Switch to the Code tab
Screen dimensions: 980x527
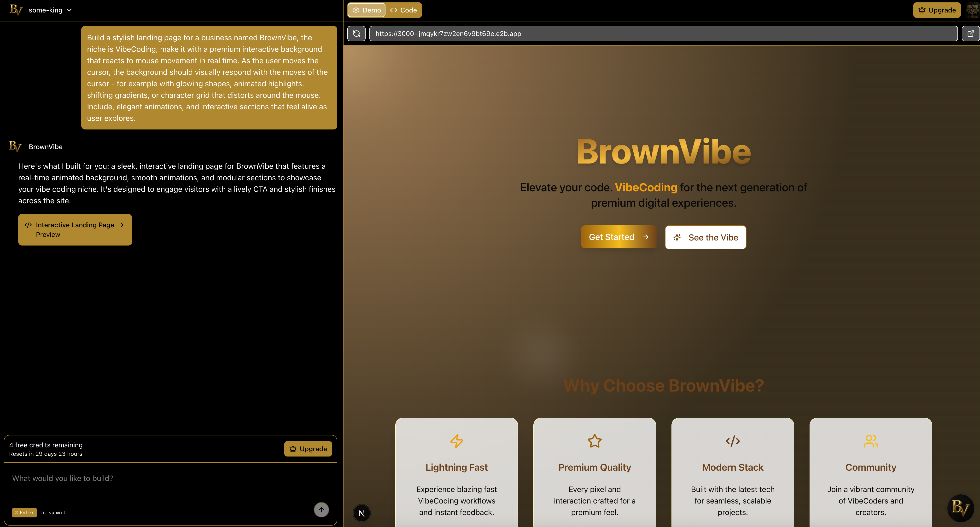[x=404, y=10]
